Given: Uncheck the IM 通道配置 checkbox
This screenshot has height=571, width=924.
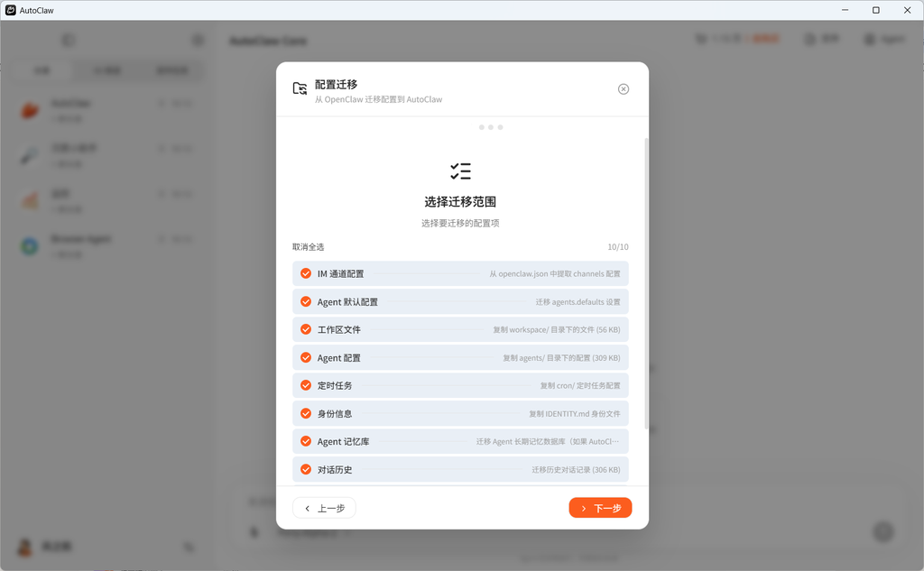Looking at the screenshot, I should pos(306,273).
